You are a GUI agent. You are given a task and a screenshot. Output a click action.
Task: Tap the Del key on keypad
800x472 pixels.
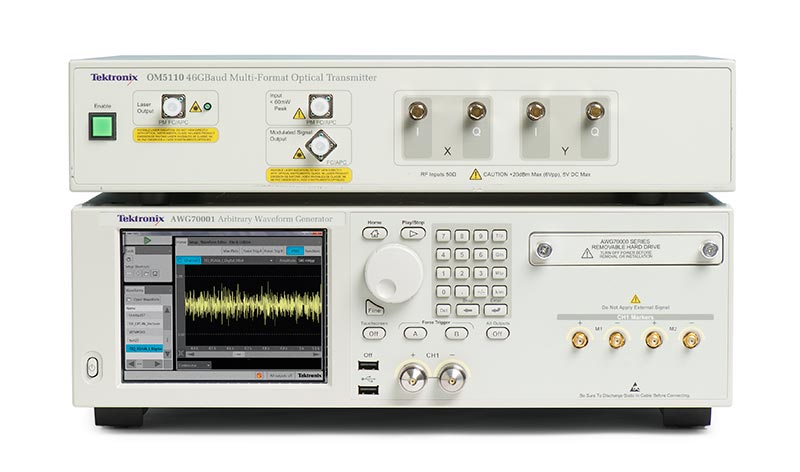pyautogui.click(x=443, y=310)
